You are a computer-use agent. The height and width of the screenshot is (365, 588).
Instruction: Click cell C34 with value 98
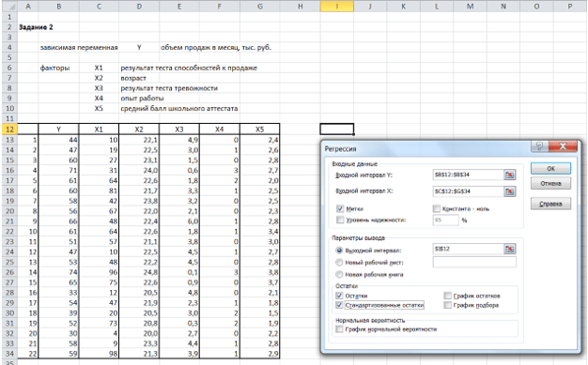pos(99,354)
